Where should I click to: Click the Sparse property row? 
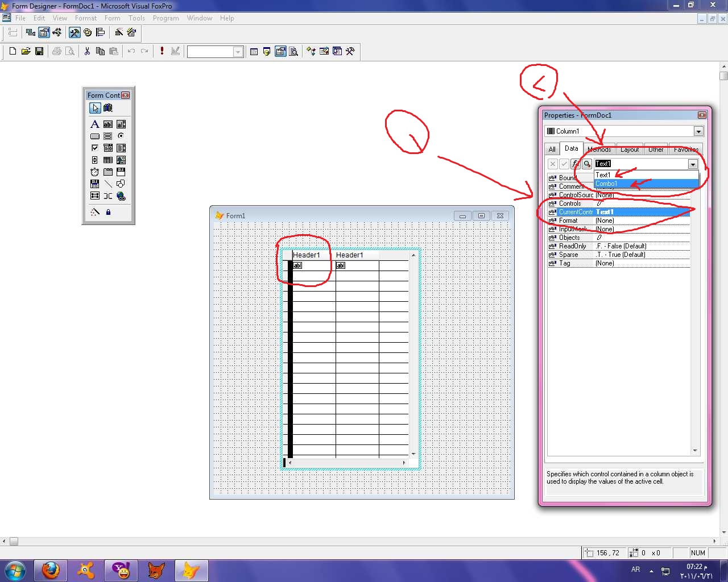tap(619, 255)
